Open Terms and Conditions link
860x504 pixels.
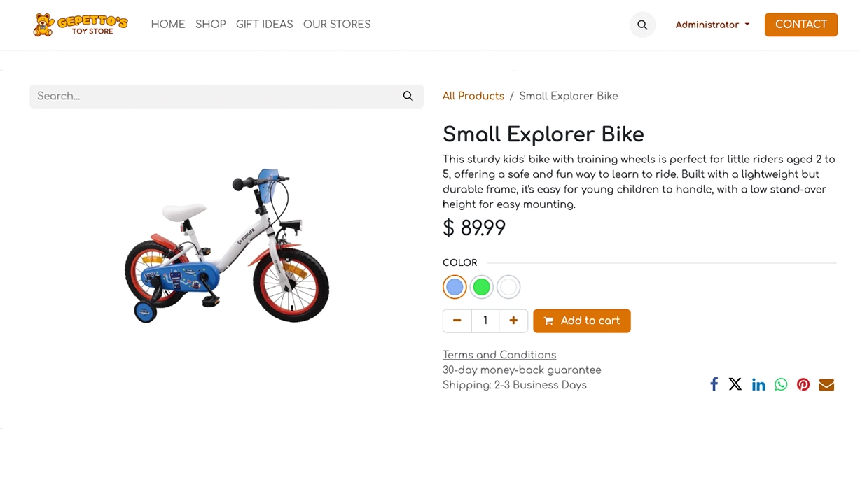pyautogui.click(x=499, y=355)
